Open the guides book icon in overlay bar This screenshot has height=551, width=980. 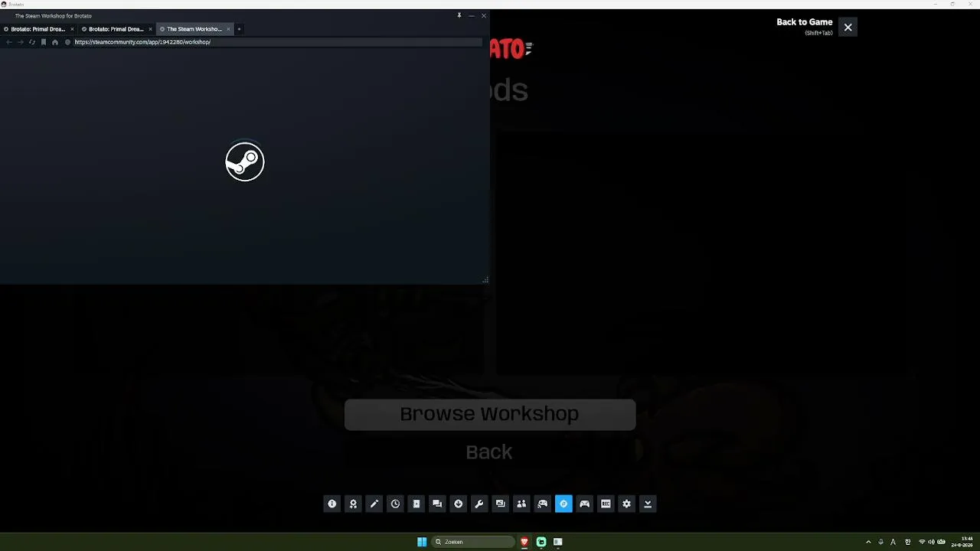click(416, 504)
